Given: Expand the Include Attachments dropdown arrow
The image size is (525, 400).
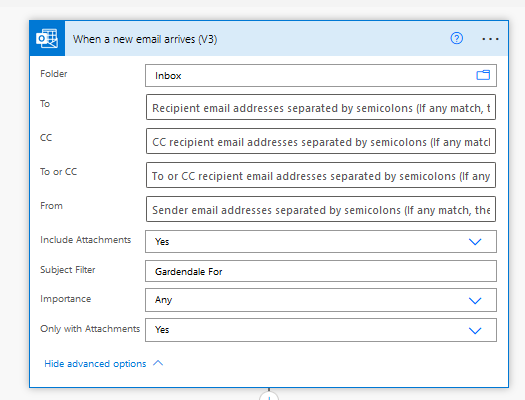Looking at the screenshot, I should tap(475, 242).
